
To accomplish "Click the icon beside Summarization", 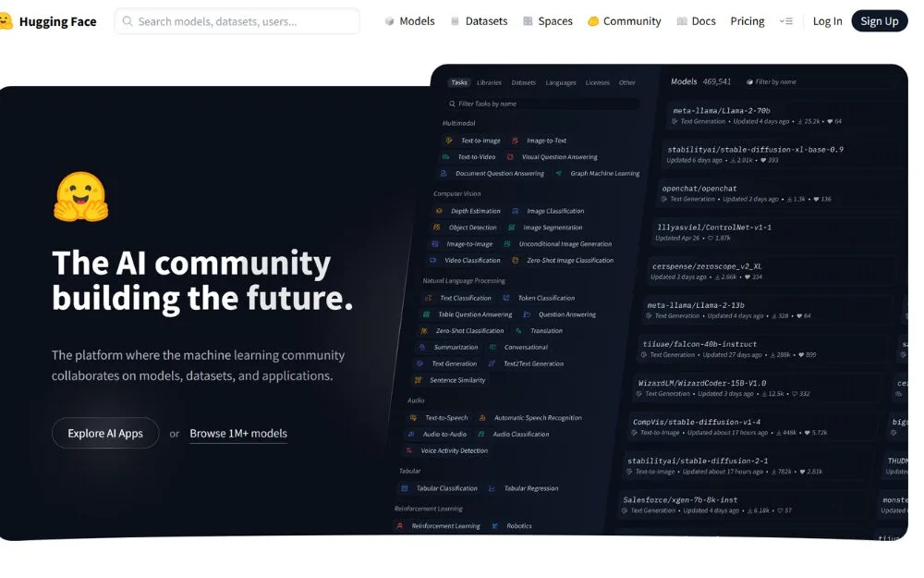I will point(422,348).
